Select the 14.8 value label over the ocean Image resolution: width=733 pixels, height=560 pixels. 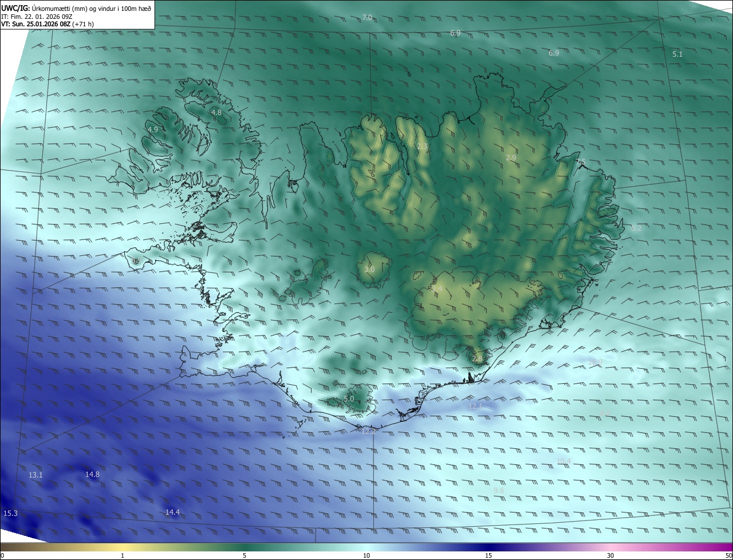[92, 474]
